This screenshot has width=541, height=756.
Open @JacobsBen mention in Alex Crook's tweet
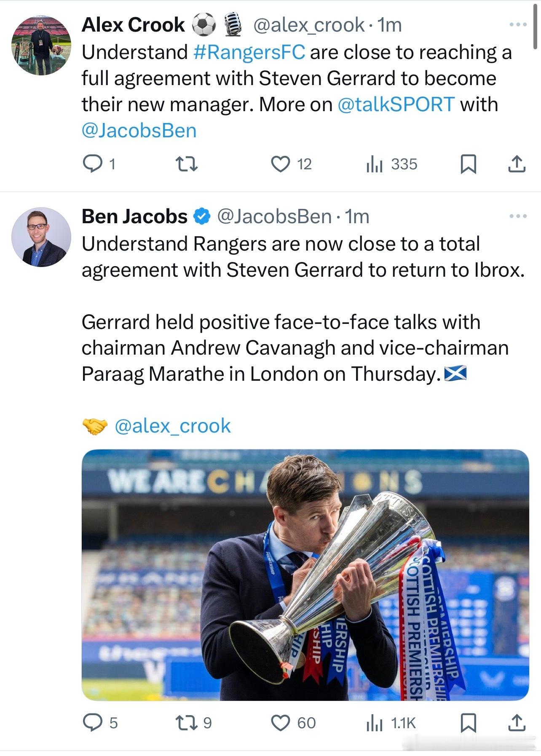[x=139, y=131]
